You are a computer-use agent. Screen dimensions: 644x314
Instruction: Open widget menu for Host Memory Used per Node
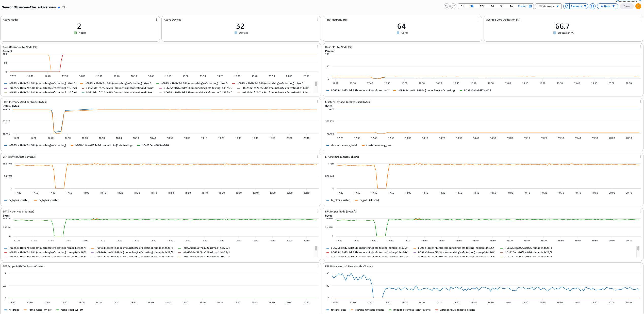click(318, 102)
